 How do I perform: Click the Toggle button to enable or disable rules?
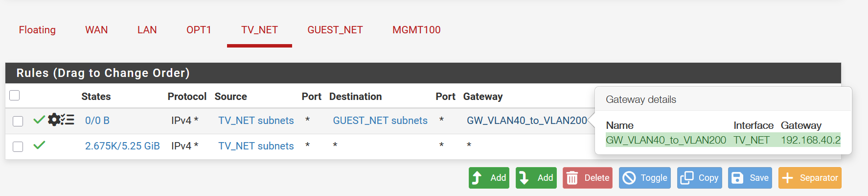[645, 178]
